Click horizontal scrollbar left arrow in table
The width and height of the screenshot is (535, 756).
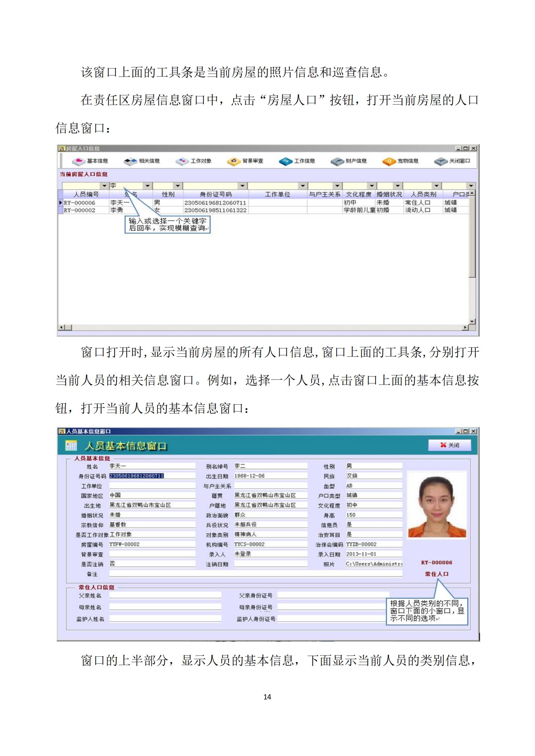(61, 327)
